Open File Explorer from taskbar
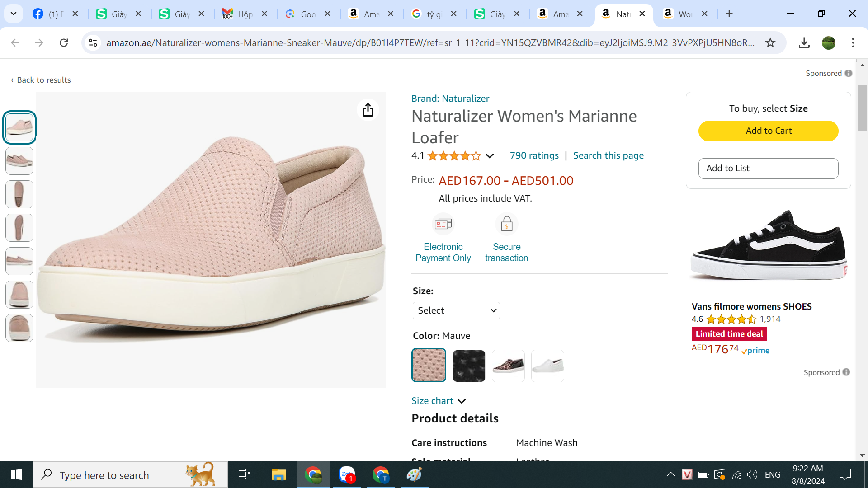The image size is (868, 488). click(x=278, y=474)
